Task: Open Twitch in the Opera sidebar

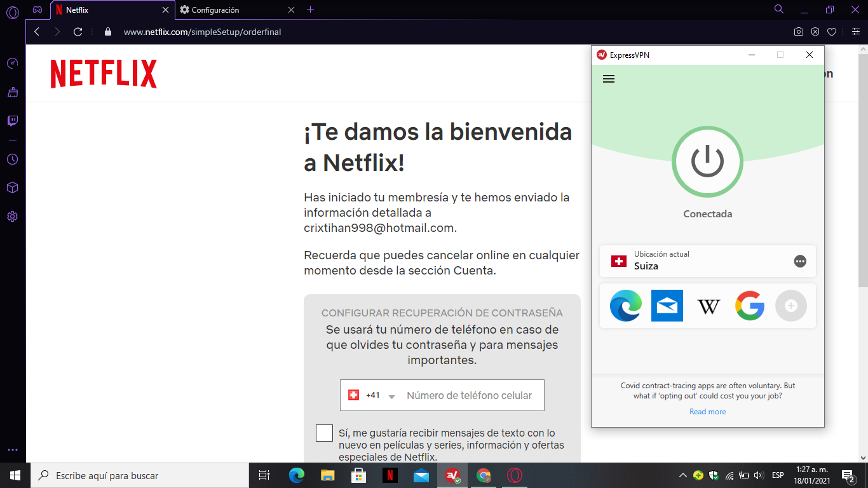Action: [x=12, y=121]
